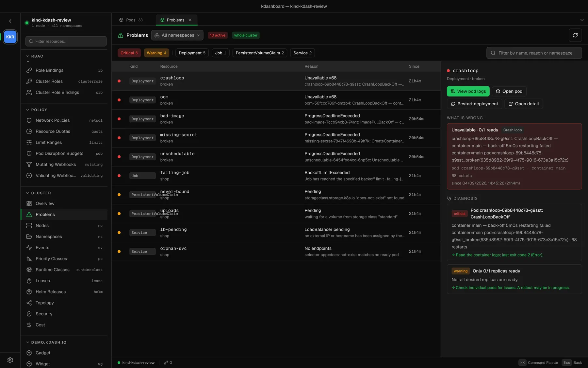
Task: Toggle the Warning 4 severity filter
Action: [x=156, y=53]
